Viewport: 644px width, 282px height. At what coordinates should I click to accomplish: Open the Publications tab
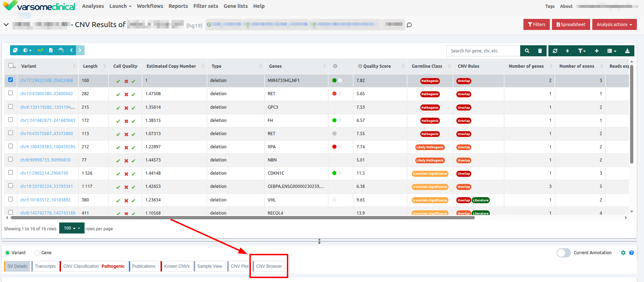click(x=143, y=266)
